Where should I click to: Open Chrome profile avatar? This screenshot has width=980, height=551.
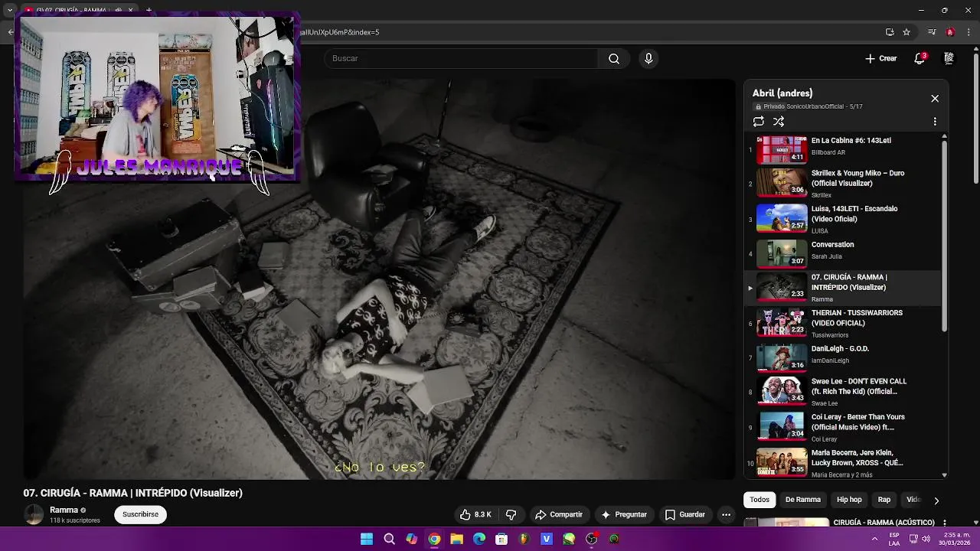point(950,32)
